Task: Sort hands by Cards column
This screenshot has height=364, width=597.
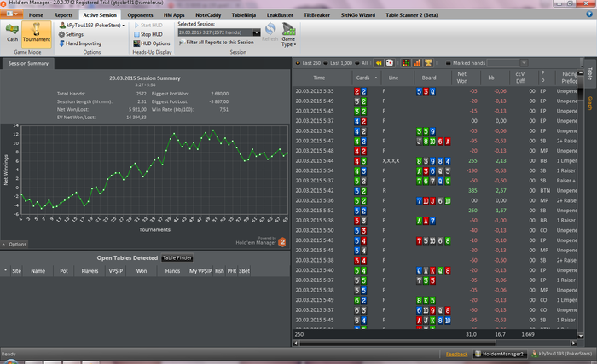Action: pyautogui.click(x=366, y=78)
